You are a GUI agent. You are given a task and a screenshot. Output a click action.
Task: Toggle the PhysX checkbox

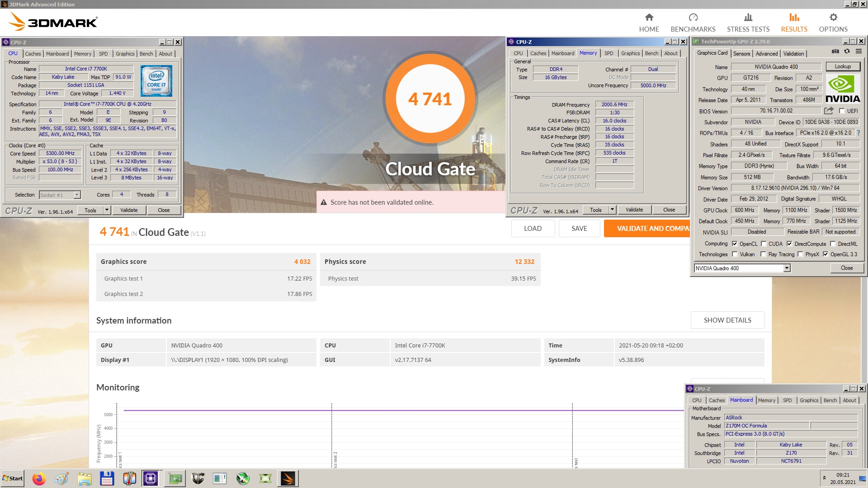point(800,254)
